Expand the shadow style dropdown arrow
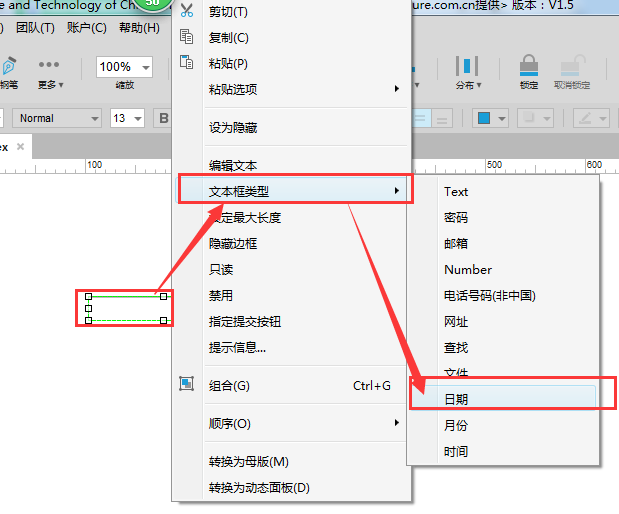Image resolution: width=619 pixels, height=514 pixels. (547, 118)
